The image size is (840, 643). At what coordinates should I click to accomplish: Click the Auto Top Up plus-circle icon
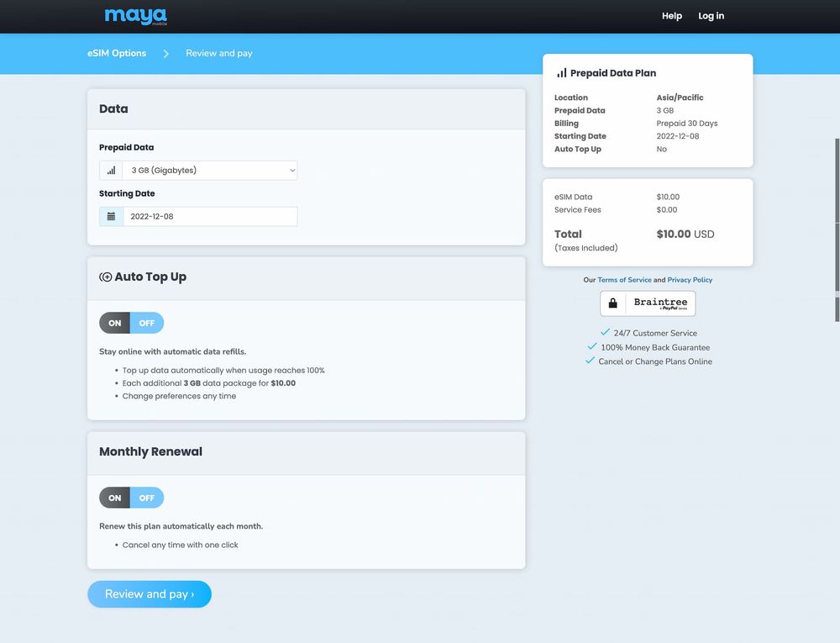pyautogui.click(x=106, y=277)
